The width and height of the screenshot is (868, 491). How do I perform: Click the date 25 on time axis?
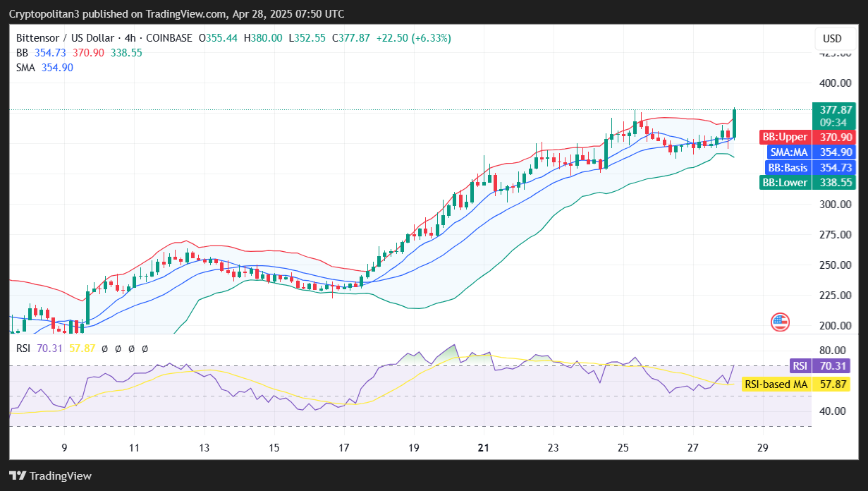[623, 447]
